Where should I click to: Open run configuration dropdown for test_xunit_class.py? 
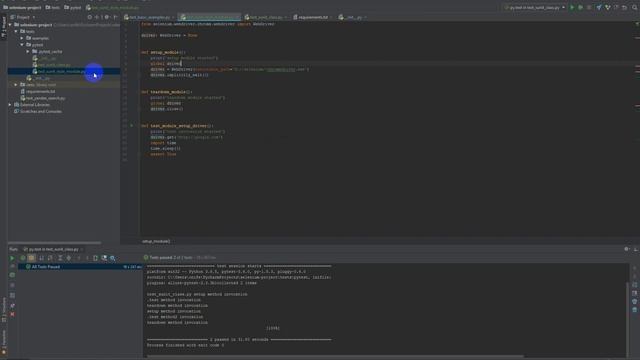(x=535, y=7)
